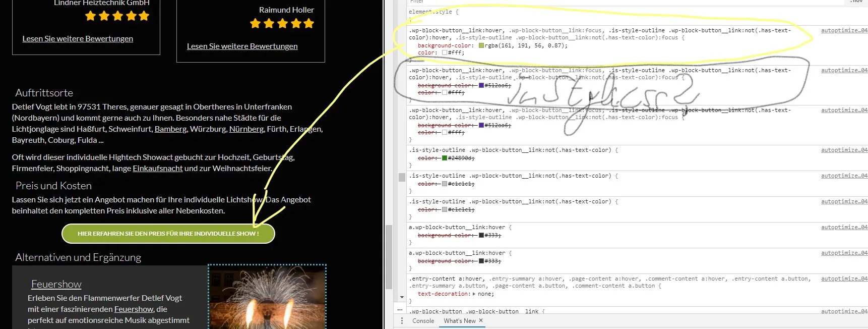Open autoptimize source link of first hover rule
This screenshot has height=329, width=868.
844,30
